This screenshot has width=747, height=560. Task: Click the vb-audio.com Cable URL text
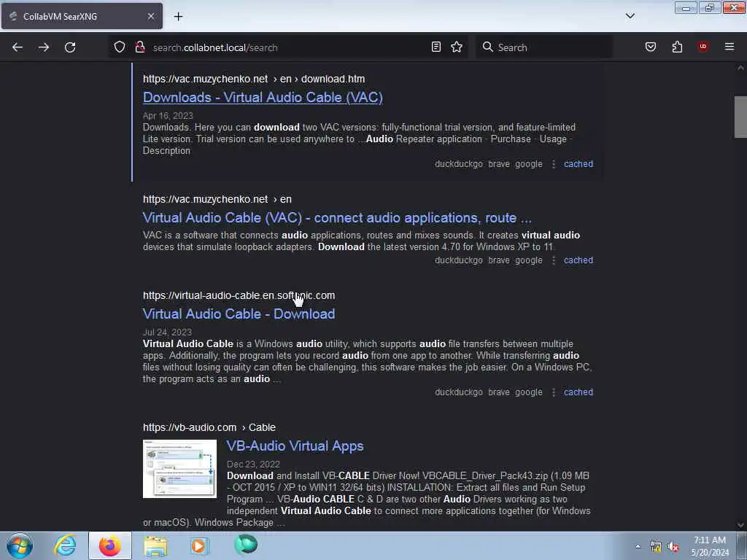[209, 427]
